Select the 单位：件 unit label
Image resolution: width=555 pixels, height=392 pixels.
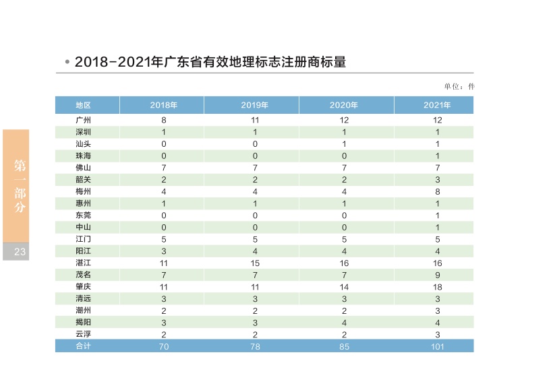(x=459, y=86)
